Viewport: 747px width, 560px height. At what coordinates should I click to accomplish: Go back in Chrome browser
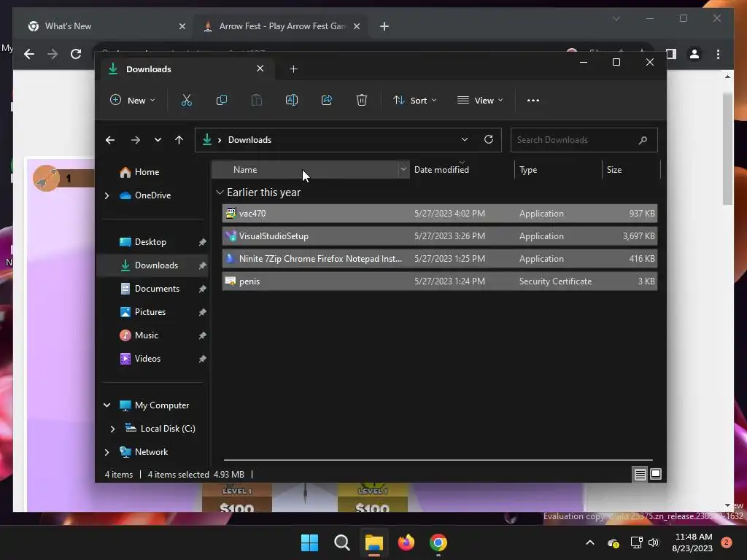(29, 54)
